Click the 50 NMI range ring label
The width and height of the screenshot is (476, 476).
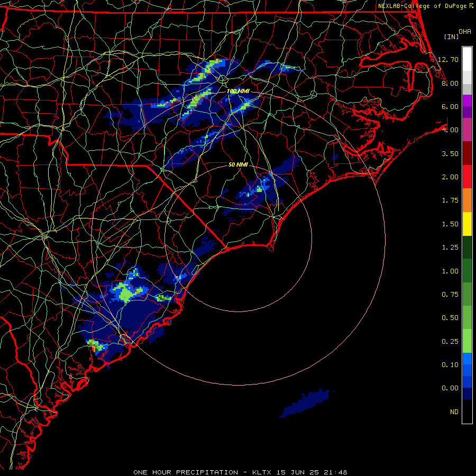(x=238, y=164)
